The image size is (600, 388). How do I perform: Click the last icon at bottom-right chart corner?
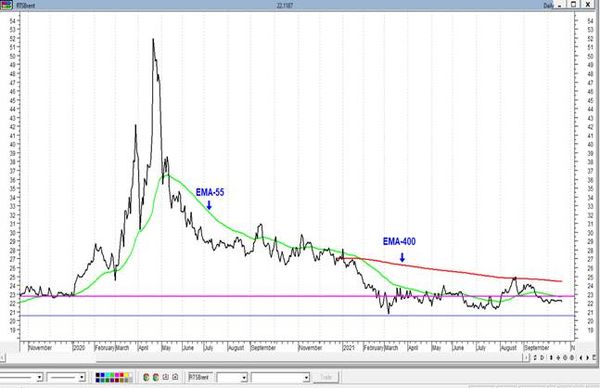[x=595, y=358]
